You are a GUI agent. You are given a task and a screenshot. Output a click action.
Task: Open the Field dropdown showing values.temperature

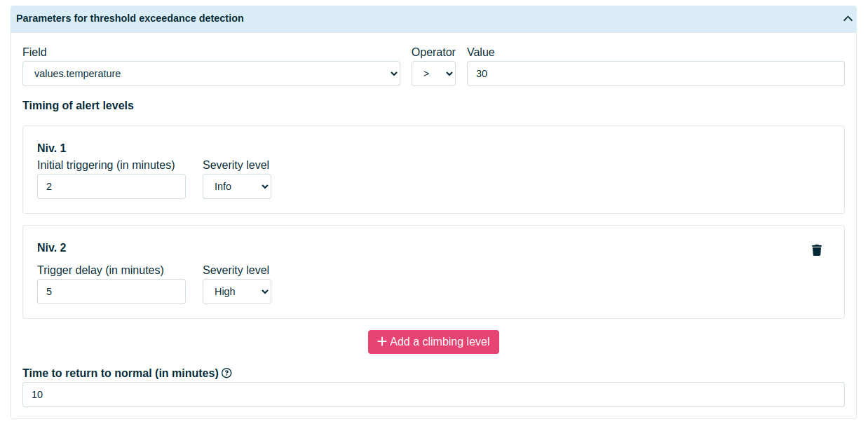(x=211, y=74)
